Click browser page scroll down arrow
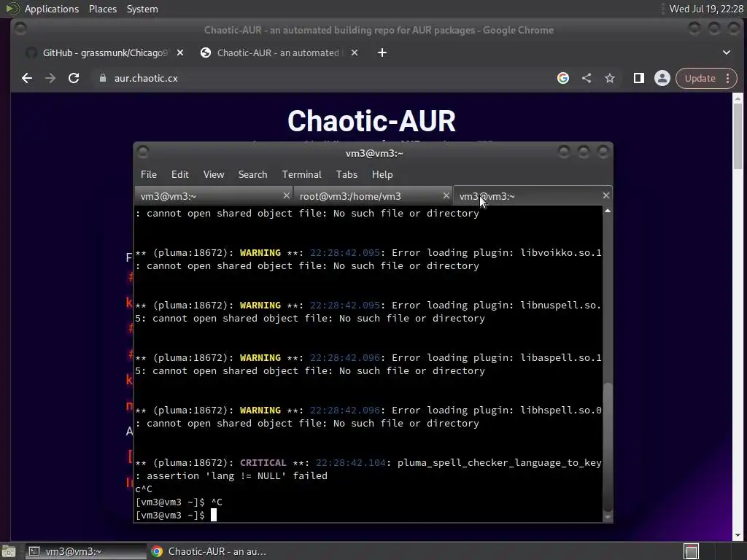The width and height of the screenshot is (747, 560). 738,534
